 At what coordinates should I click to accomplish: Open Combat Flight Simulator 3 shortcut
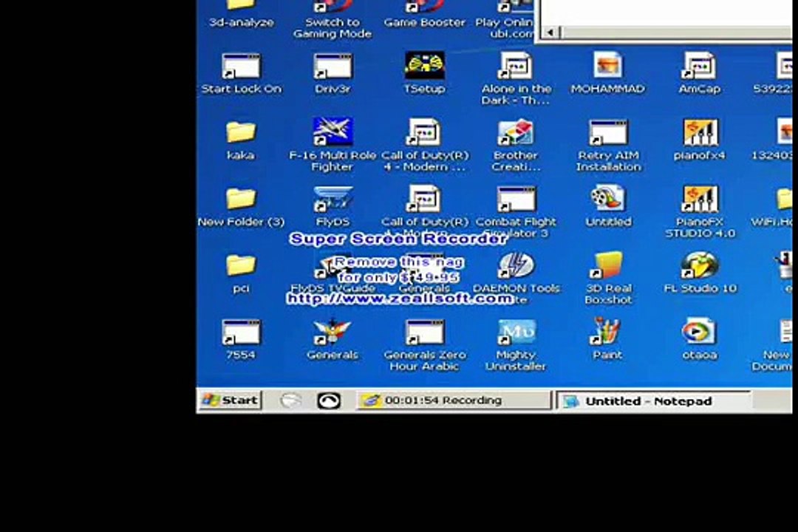tap(516, 199)
